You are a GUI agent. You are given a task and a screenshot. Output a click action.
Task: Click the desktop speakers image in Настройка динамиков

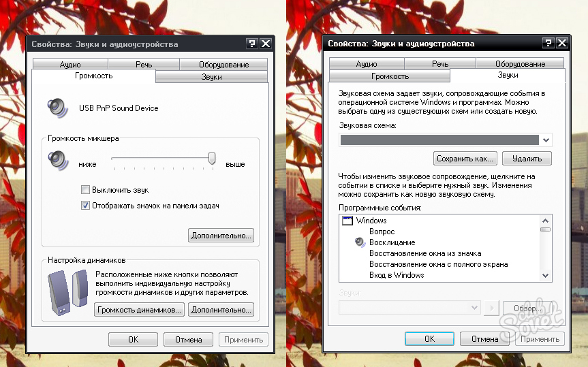tap(67, 292)
